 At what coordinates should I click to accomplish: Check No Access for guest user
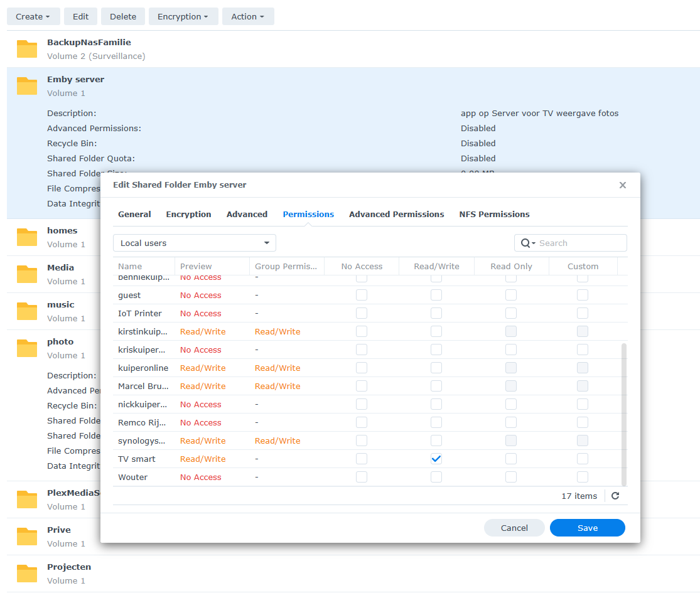362,295
